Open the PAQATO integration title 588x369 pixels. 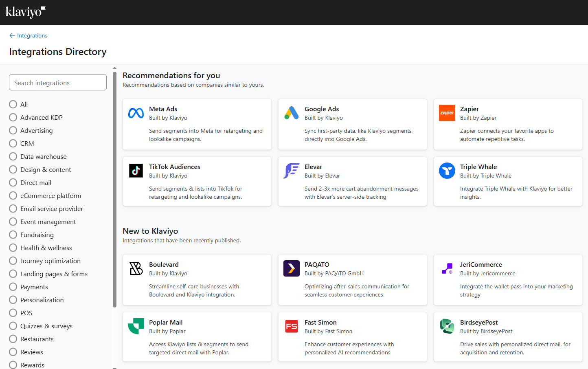(317, 264)
